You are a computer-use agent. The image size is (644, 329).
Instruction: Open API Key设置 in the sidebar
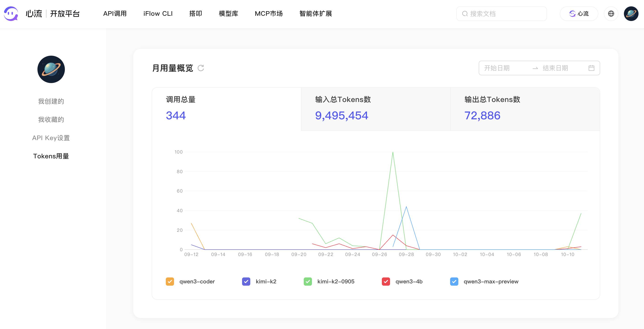(x=51, y=138)
